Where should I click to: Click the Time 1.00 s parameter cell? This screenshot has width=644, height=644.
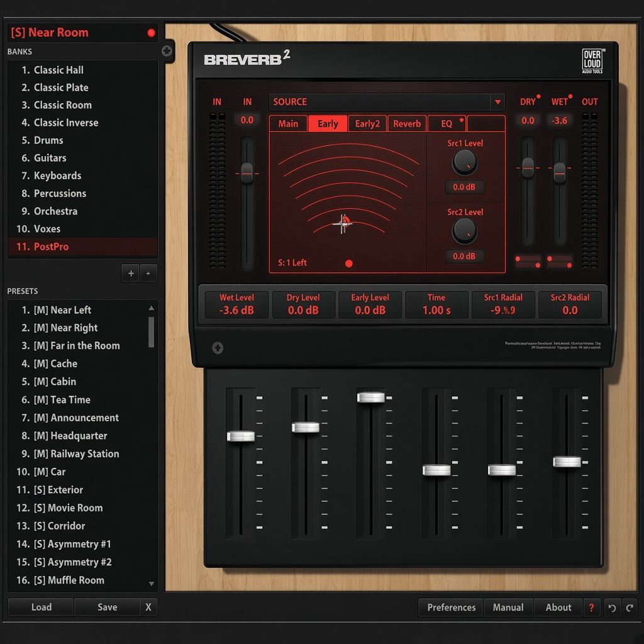pyautogui.click(x=436, y=305)
